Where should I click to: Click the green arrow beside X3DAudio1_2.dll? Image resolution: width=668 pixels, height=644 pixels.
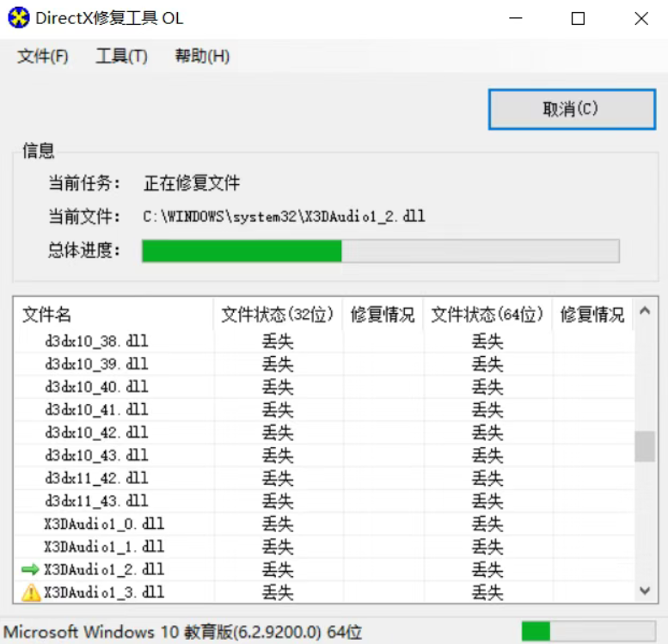pos(30,569)
